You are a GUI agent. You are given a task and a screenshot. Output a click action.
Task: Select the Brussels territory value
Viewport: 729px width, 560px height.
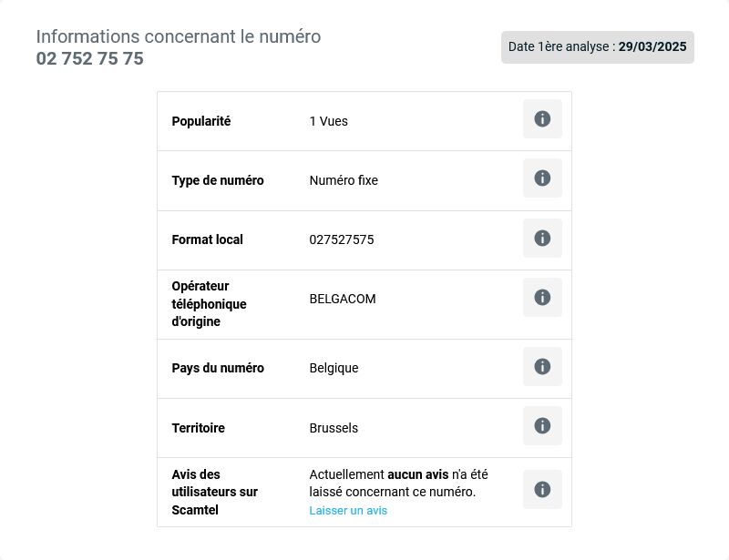pos(334,428)
